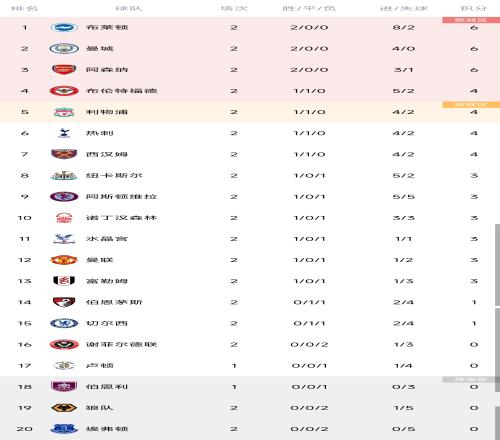Open team name 谢菲尔德联
Image resolution: width=500 pixels, height=440 pixels.
point(121,344)
